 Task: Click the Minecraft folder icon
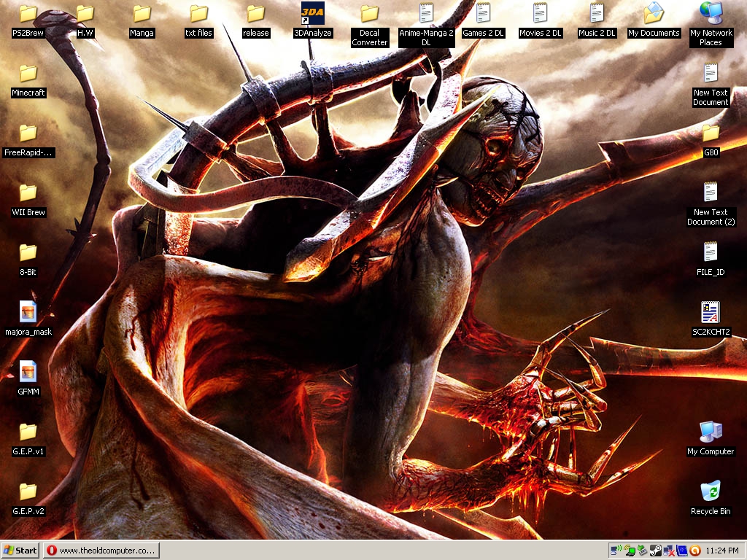(28, 73)
